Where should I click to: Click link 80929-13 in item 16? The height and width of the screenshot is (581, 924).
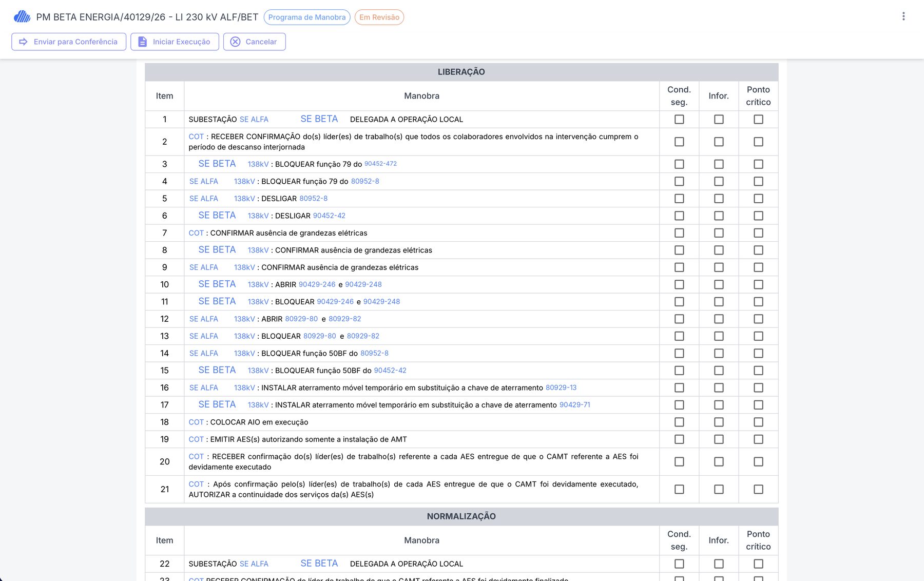point(561,388)
